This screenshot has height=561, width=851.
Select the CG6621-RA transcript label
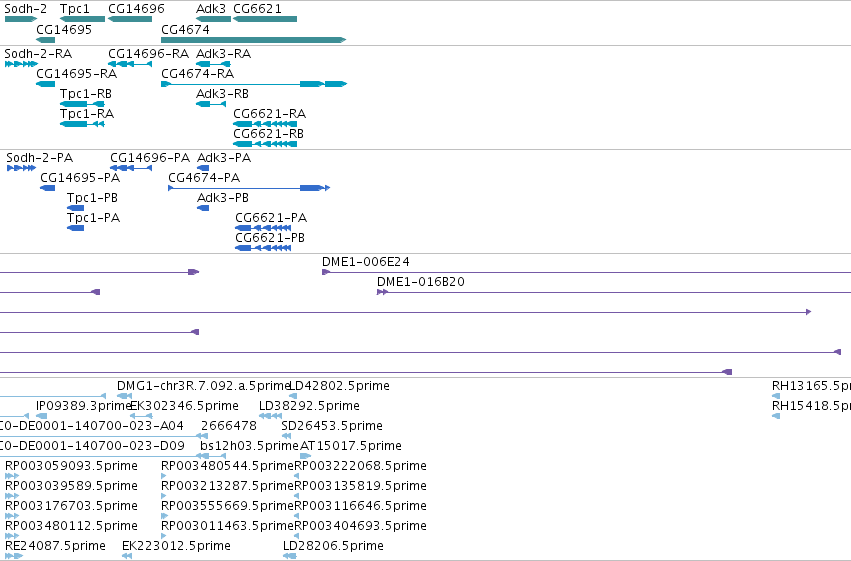270,114
